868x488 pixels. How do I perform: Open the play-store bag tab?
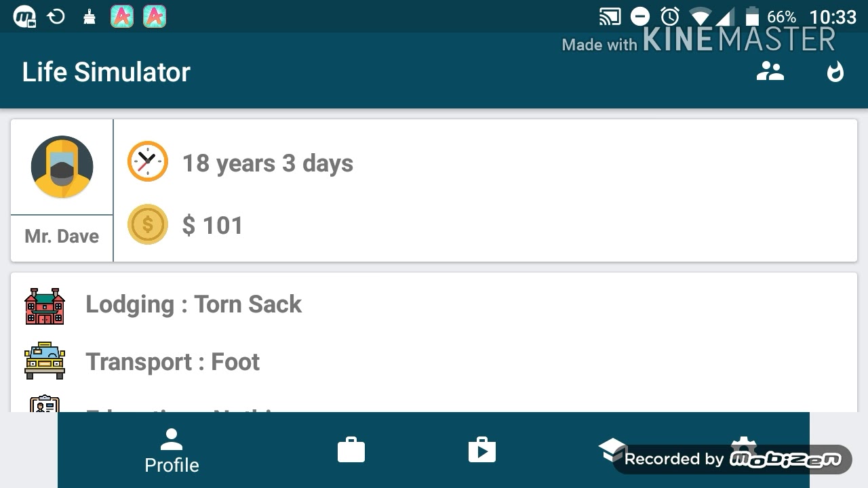482,450
